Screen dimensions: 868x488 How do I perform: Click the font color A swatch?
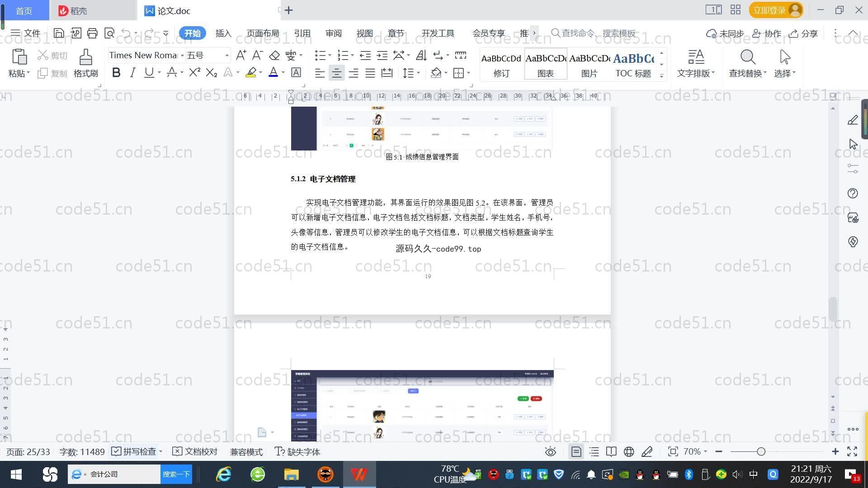(x=273, y=73)
